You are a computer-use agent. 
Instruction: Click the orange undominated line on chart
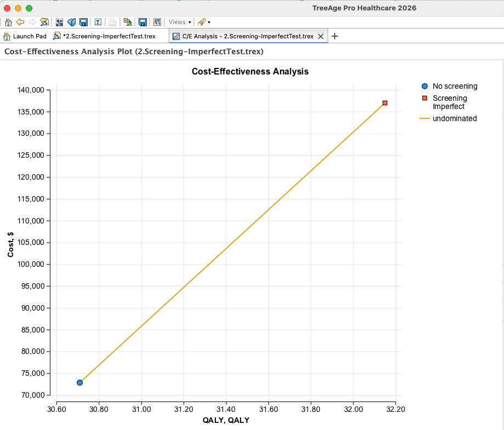click(x=232, y=243)
